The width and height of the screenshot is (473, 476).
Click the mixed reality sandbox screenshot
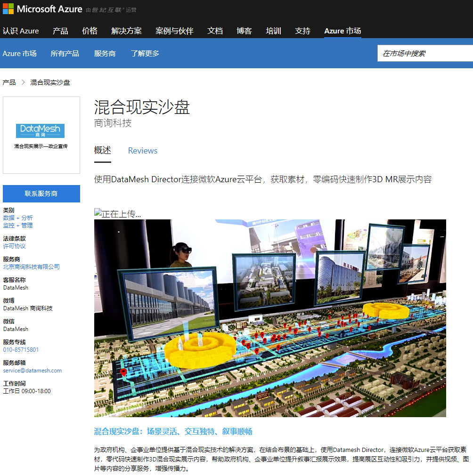click(x=270, y=318)
